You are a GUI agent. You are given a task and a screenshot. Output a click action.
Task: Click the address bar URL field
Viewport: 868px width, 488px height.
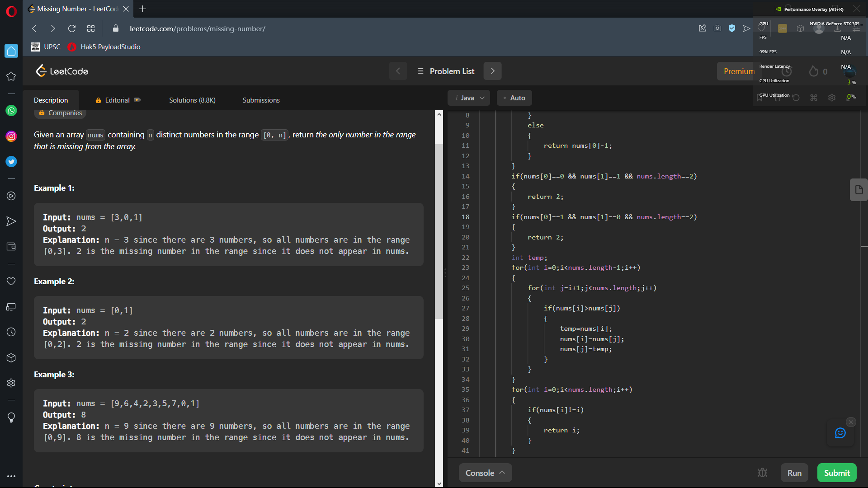click(197, 28)
